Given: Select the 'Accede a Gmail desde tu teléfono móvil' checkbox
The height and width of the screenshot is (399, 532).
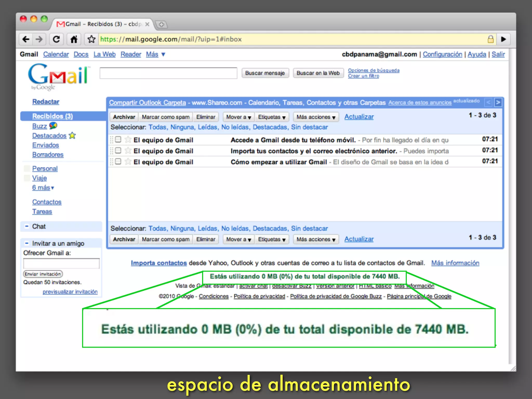Looking at the screenshot, I should 118,139.
